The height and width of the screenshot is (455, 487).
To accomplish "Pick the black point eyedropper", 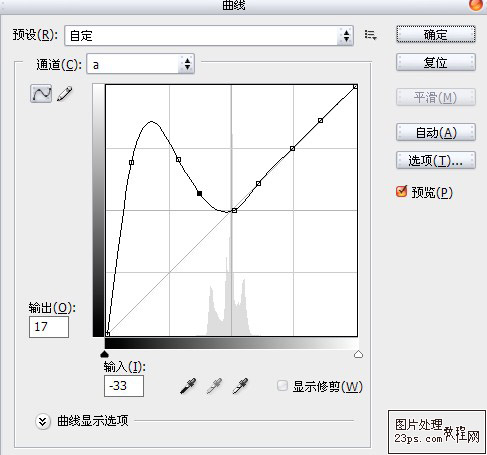I will tap(188, 386).
